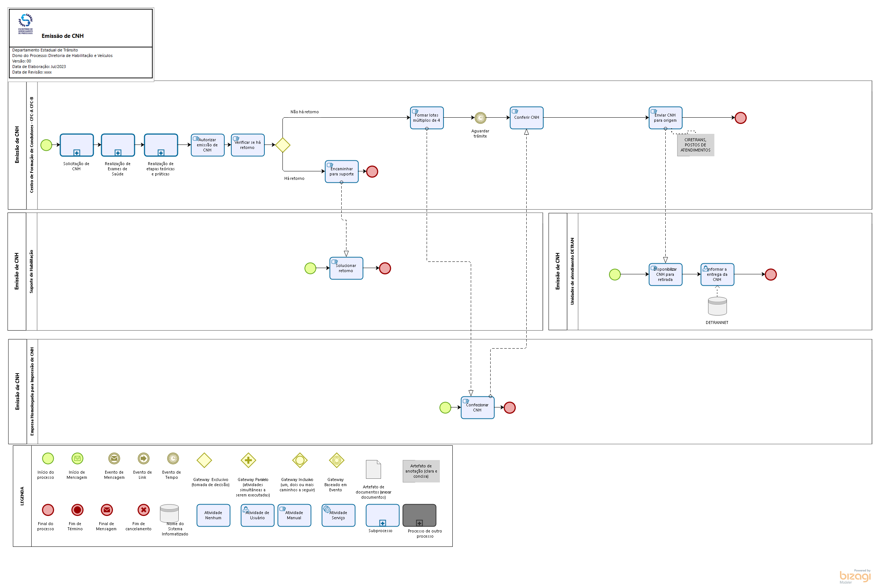879x588 pixels.
Task: Select the 'Unidades de atendimento DETRAN' lane header
Action: [x=572, y=271]
